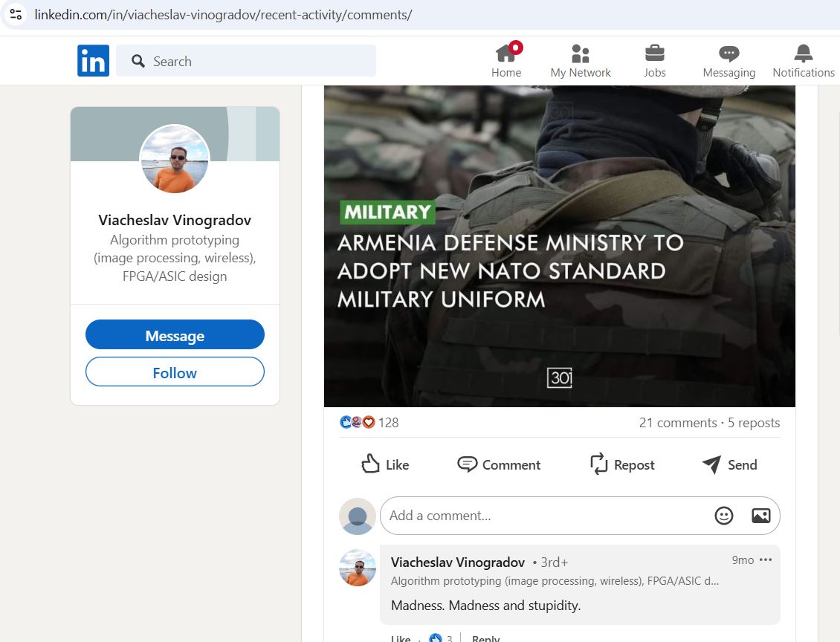Screen dimensions: 840x642
Task: Focus the LinkedIn Search field
Action: pyautogui.click(x=246, y=60)
